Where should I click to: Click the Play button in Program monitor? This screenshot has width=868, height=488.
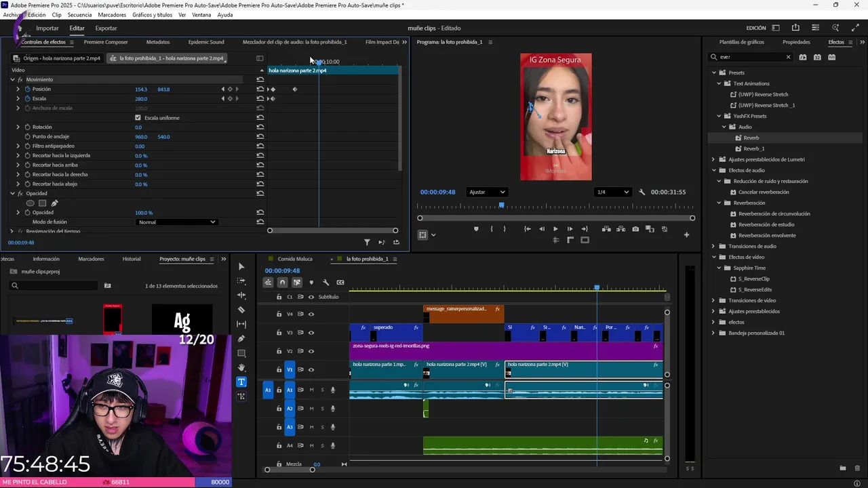(x=555, y=229)
